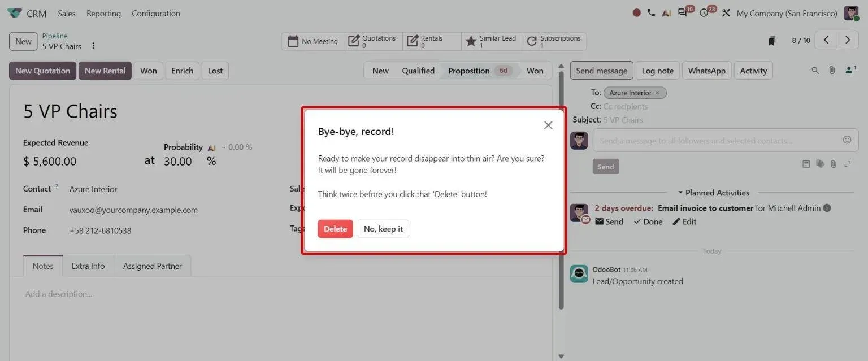Open attachments paperclip in chatter header
Viewport: 868px width, 361px height.
click(x=832, y=71)
